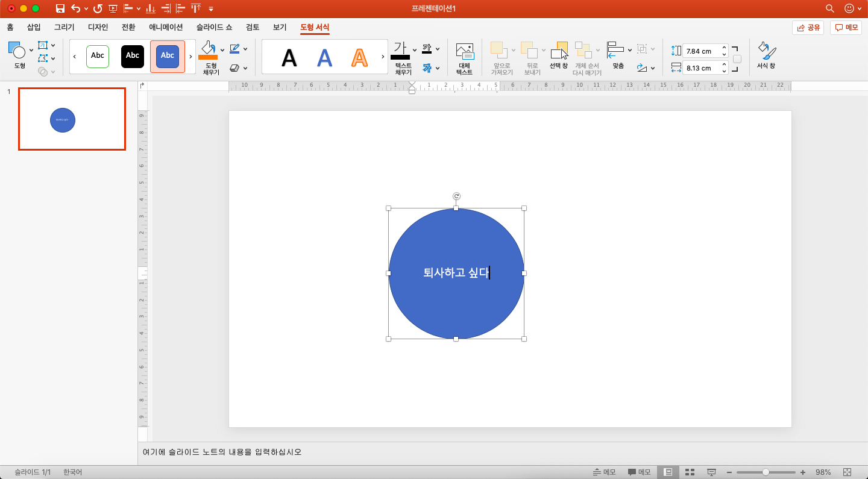Click the 메모 comments button at top right
This screenshot has height=479, width=868.
(846, 28)
